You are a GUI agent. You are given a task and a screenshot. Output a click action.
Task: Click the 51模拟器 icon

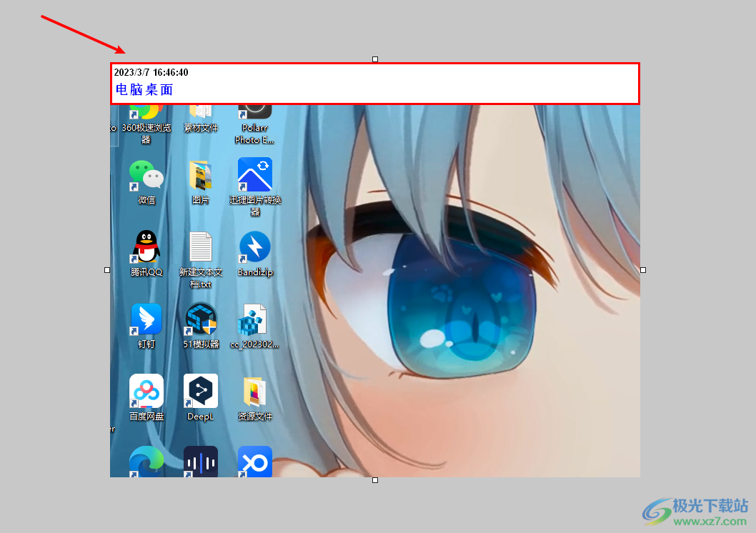click(201, 319)
